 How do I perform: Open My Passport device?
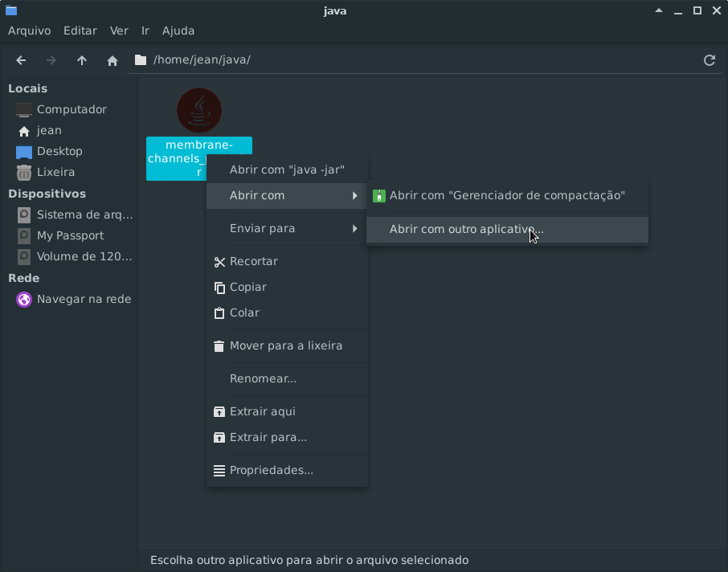pyautogui.click(x=70, y=235)
